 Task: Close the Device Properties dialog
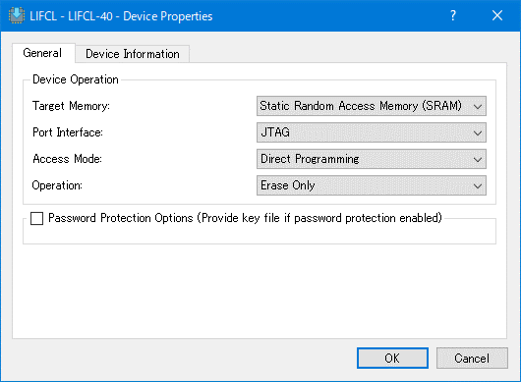coord(497,15)
